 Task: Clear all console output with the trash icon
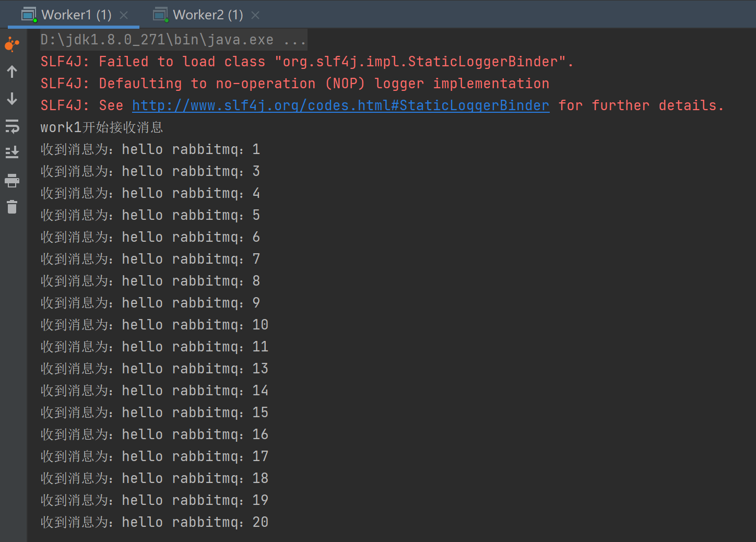pos(12,207)
